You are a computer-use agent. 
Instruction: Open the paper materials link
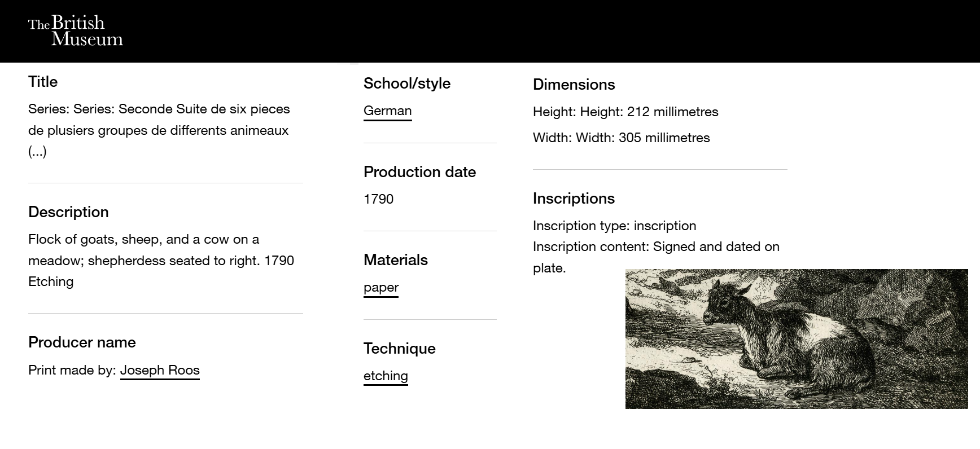[381, 287]
